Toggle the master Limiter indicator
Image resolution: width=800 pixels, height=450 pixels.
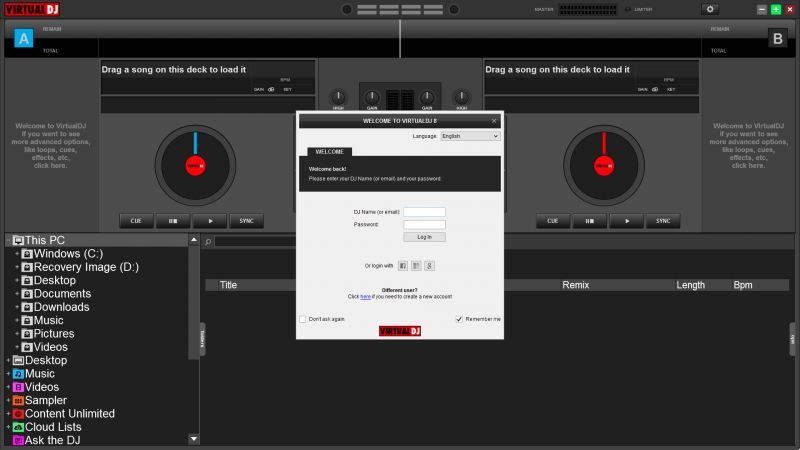pos(628,9)
